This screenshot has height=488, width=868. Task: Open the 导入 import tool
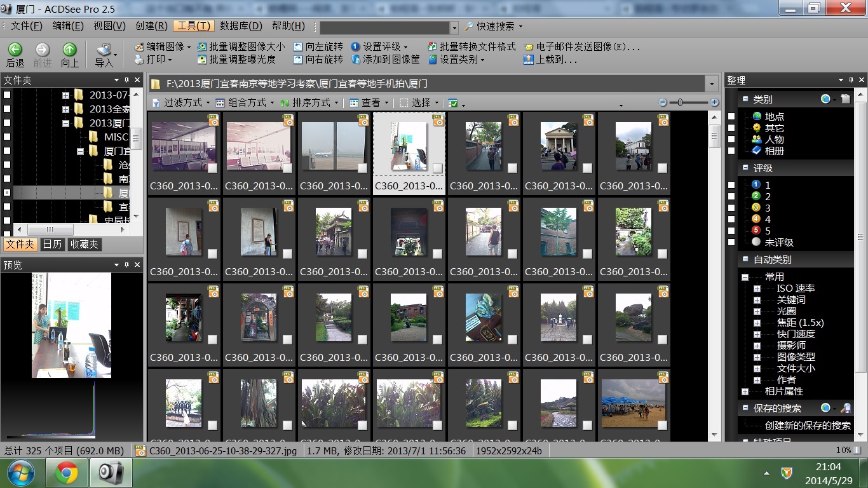(104, 55)
